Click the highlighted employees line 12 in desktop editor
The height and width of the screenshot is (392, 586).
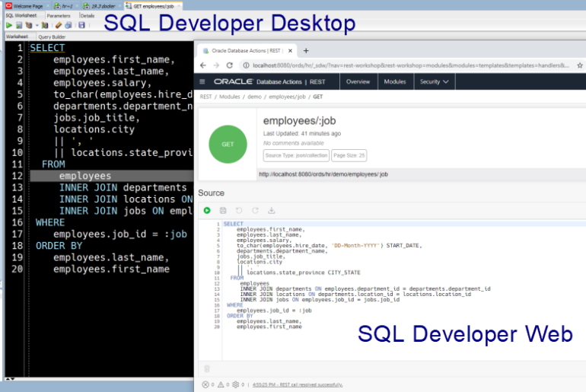pyautogui.click(x=111, y=176)
